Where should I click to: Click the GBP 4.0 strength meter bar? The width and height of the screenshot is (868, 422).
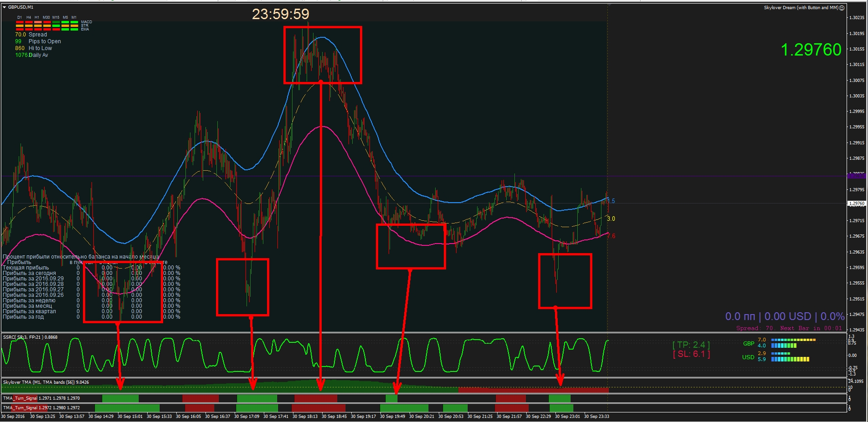tap(784, 346)
